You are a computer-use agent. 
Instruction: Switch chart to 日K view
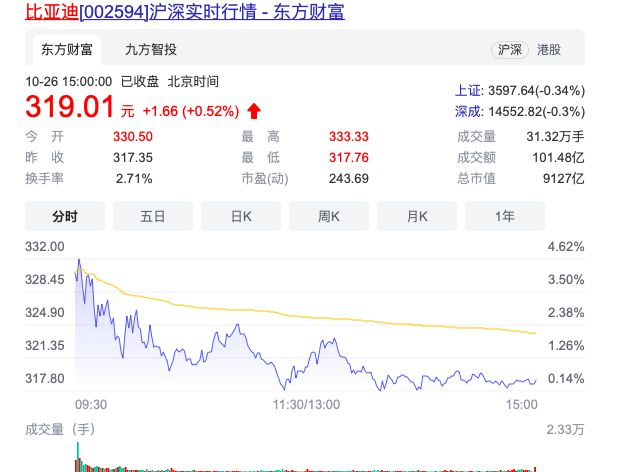[x=241, y=216]
